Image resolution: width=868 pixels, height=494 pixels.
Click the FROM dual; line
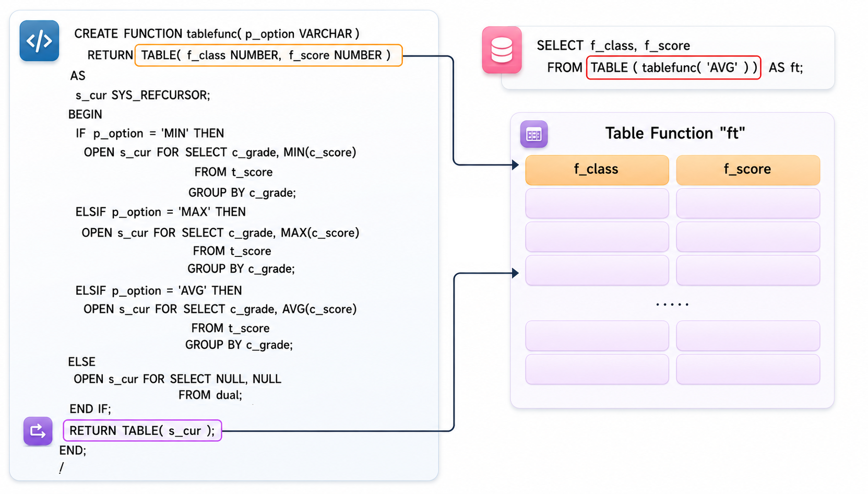coord(210,395)
